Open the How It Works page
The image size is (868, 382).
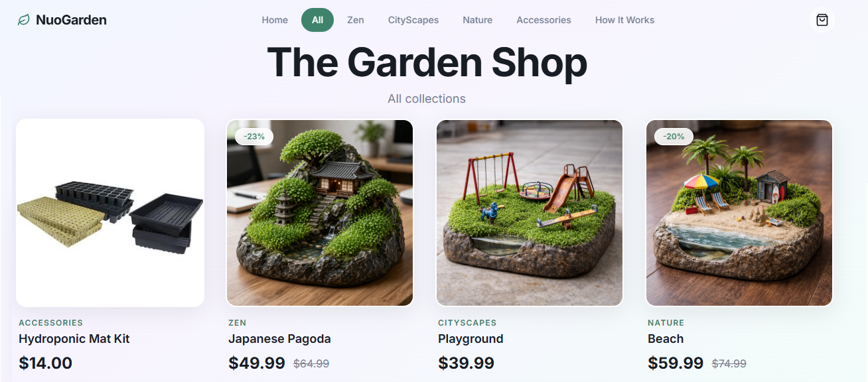tap(624, 20)
